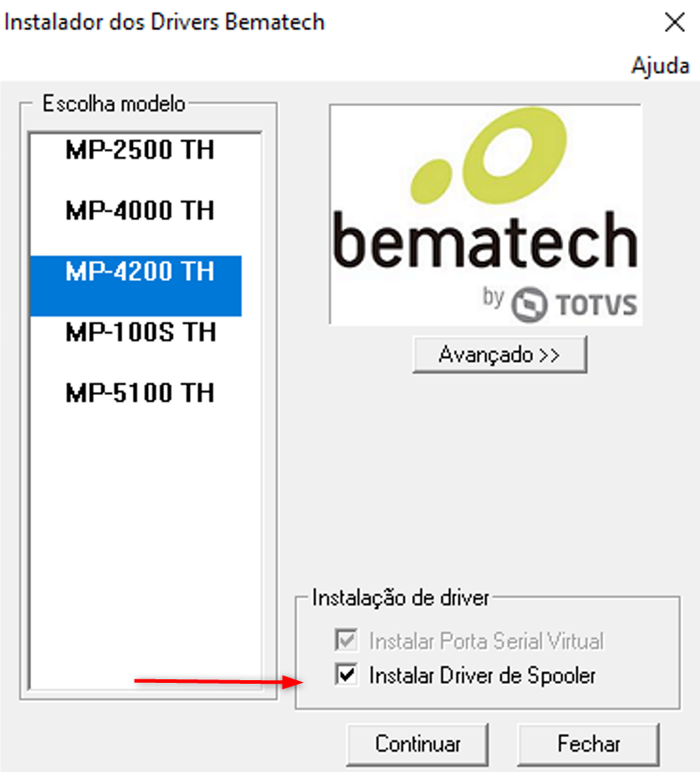Open the Ajuda menu

(660, 66)
